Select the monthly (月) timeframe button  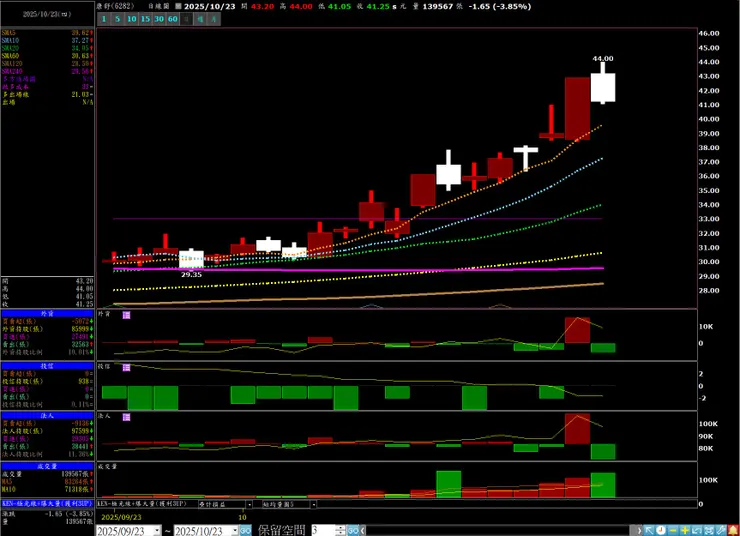pyautogui.click(x=214, y=19)
